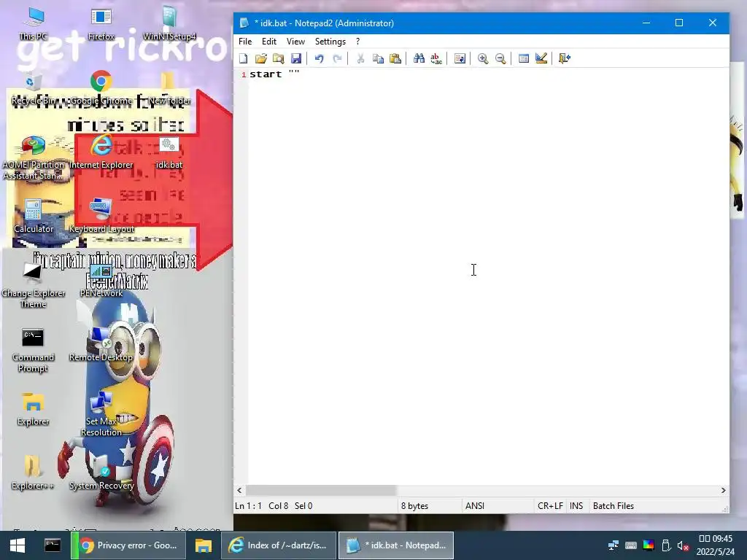Zoom out with the magnifier minus icon

(x=500, y=58)
